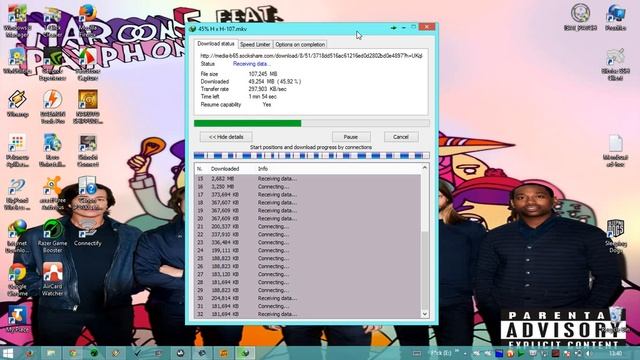Cancel the download

click(401, 137)
